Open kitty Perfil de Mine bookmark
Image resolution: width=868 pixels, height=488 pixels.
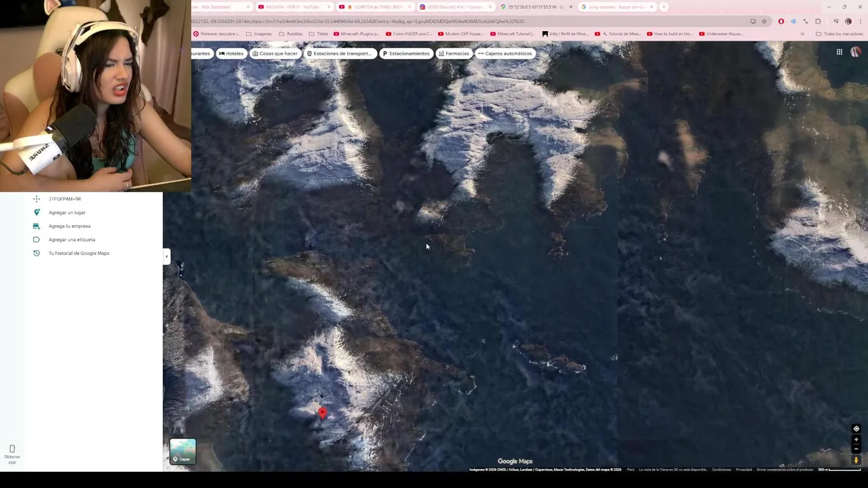pos(565,34)
